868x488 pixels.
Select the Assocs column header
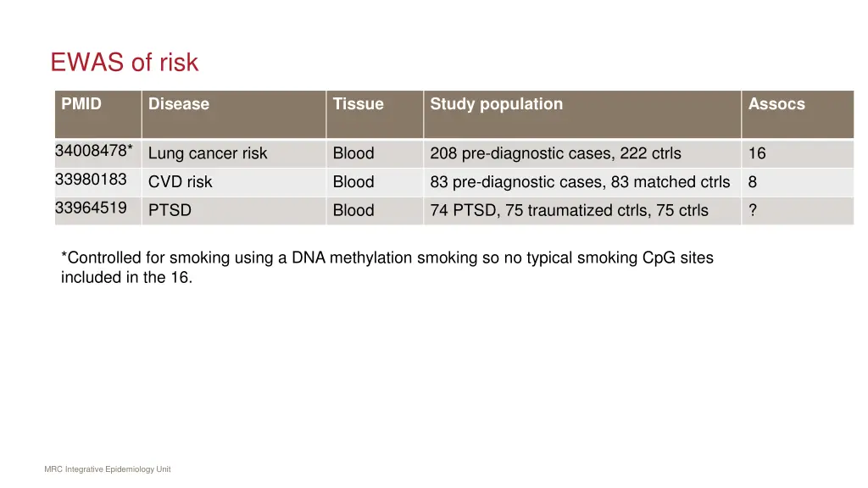point(798,114)
